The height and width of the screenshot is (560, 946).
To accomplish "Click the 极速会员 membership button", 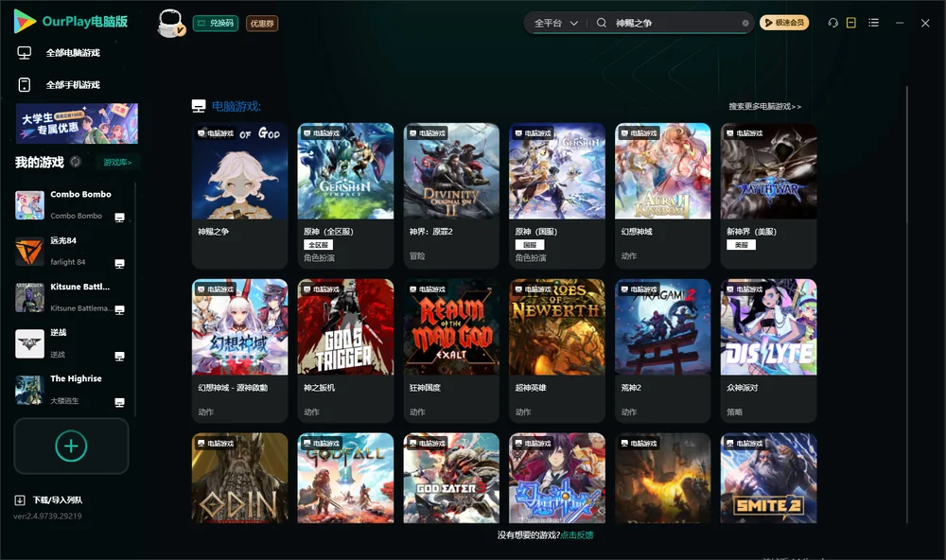I will pos(784,23).
